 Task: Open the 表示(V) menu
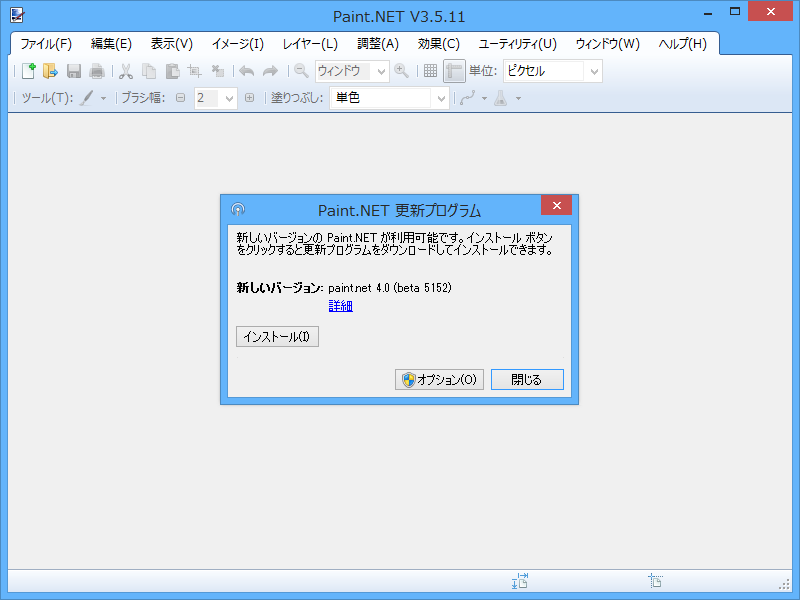coord(171,44)
